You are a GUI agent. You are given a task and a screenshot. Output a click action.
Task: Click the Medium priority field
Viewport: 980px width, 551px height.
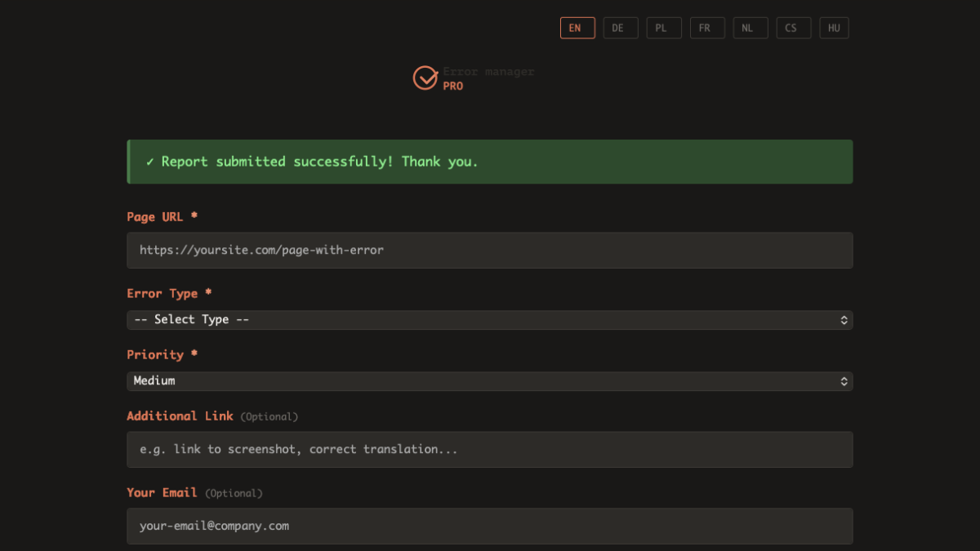[x=490, y=380]
